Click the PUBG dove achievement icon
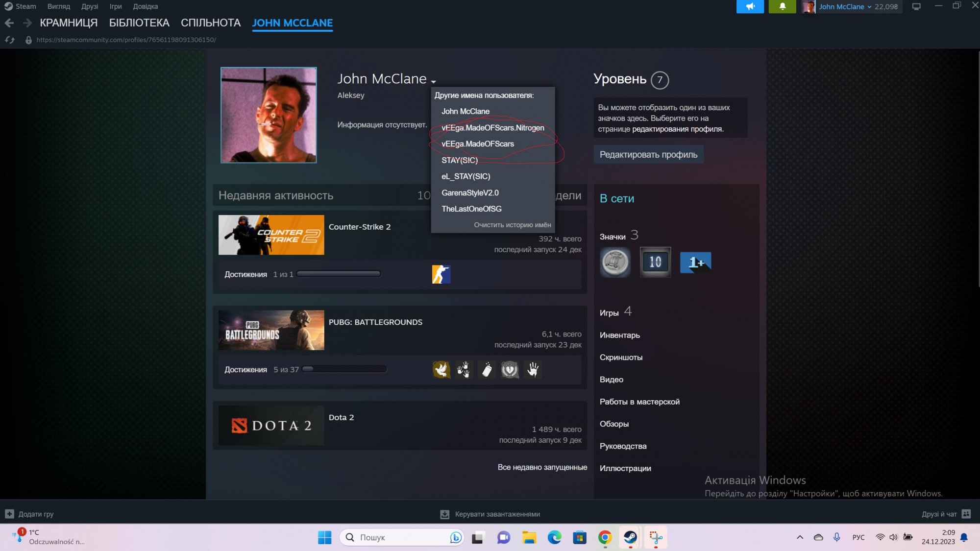The image size is (980, 551). pyautogui.click(x=441, y=369)
